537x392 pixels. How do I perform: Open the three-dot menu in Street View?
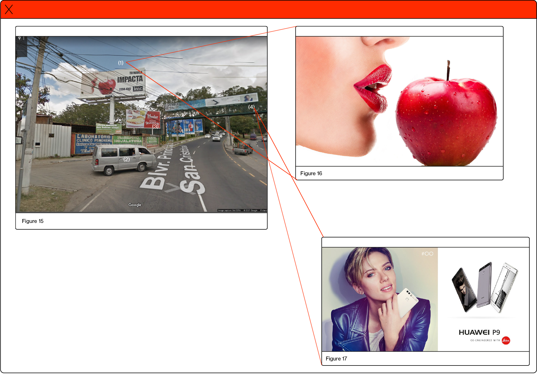pos(24,38)
